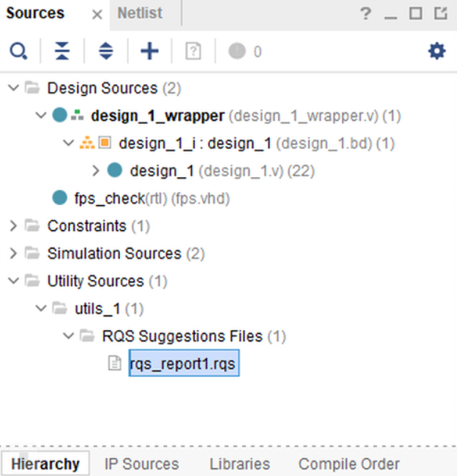Screen dimensions: 457x476
Task: Open the Compile Order tab
Action: [x=348, y=464]
